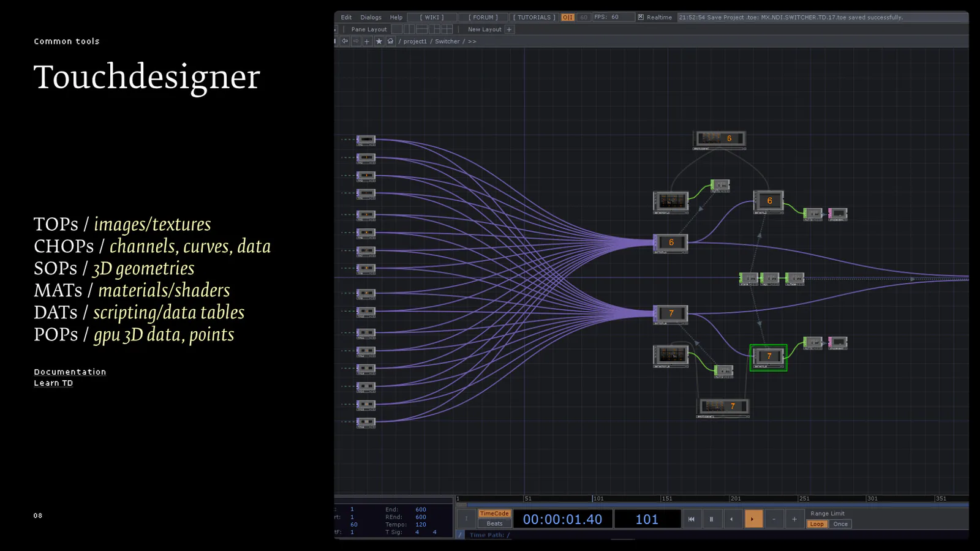Open the project1 breadcrumb

[x=415, y=42]
